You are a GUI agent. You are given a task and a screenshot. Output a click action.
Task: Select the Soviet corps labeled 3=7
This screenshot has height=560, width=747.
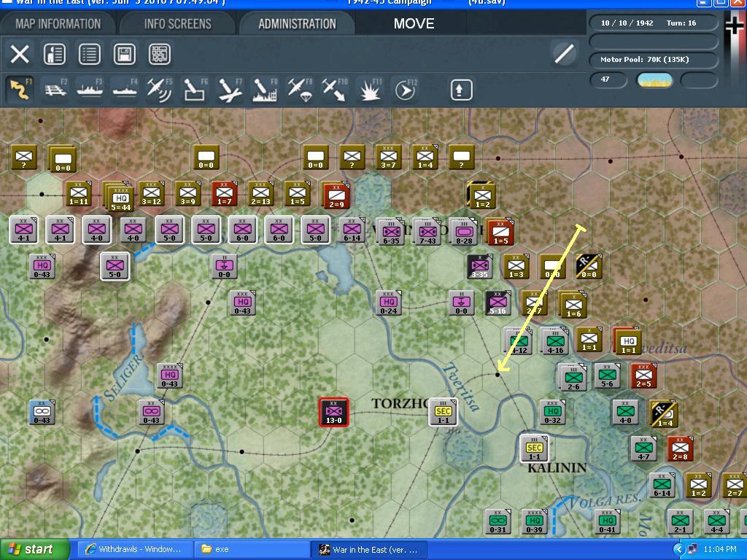point(388,157)
